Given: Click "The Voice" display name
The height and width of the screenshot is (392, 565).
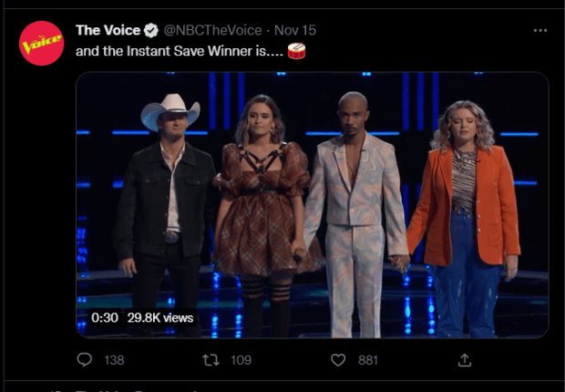Looking at the screenshot, I should (x=108, y=31).
